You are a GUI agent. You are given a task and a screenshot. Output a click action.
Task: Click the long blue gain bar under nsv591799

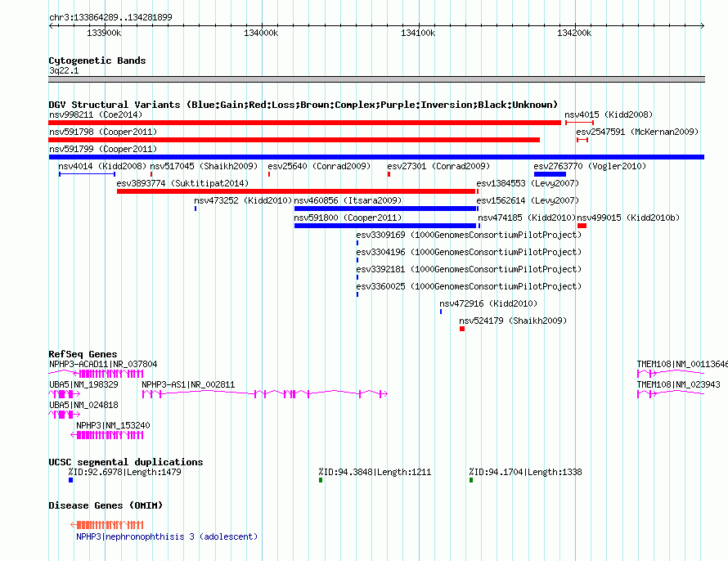coord(376,157)
